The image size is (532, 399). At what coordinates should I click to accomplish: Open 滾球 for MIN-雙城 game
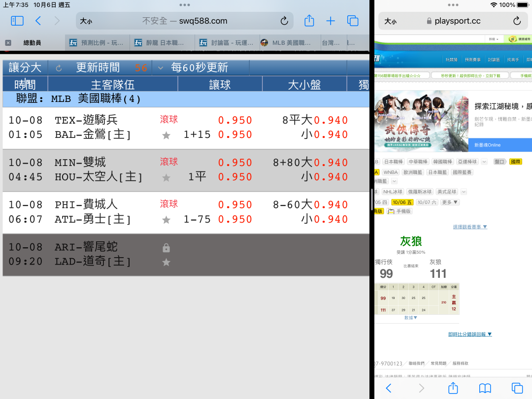point(169,162)
